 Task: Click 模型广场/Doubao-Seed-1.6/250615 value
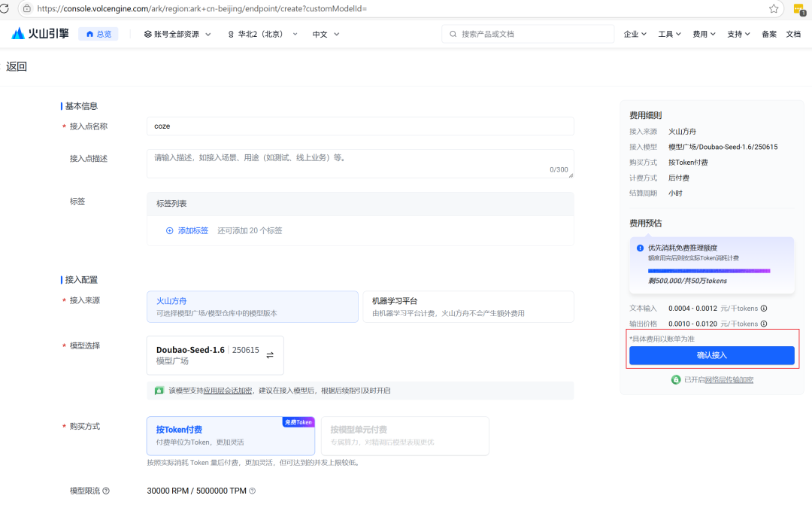click(x=723, y=148)
